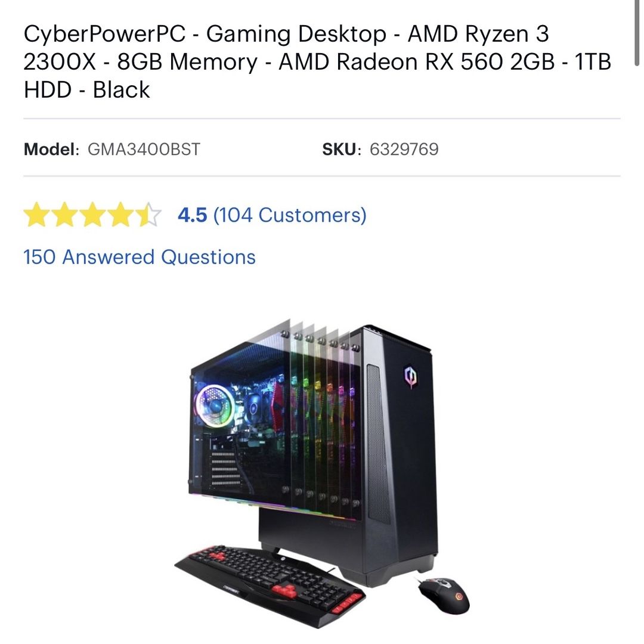Image resolution: width=644 pixels, height=644 pixels.
Task: Click the 4.5 rating score
Action: (192, 215)
